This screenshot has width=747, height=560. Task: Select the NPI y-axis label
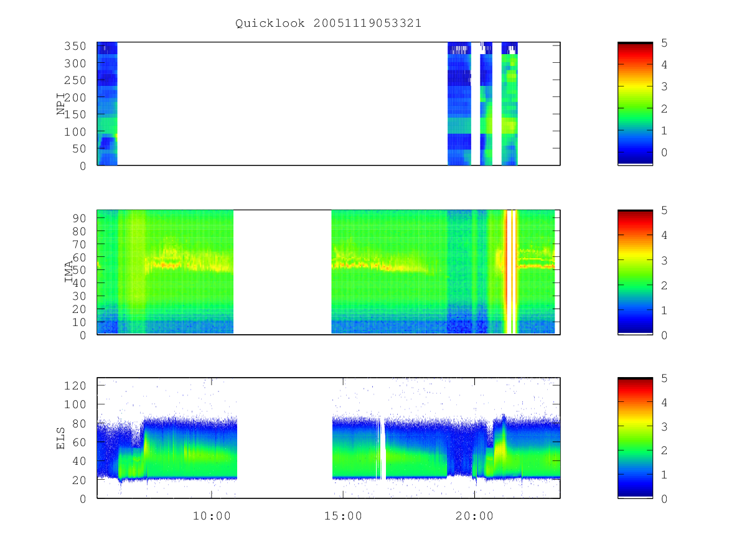[x=62, y=104]
